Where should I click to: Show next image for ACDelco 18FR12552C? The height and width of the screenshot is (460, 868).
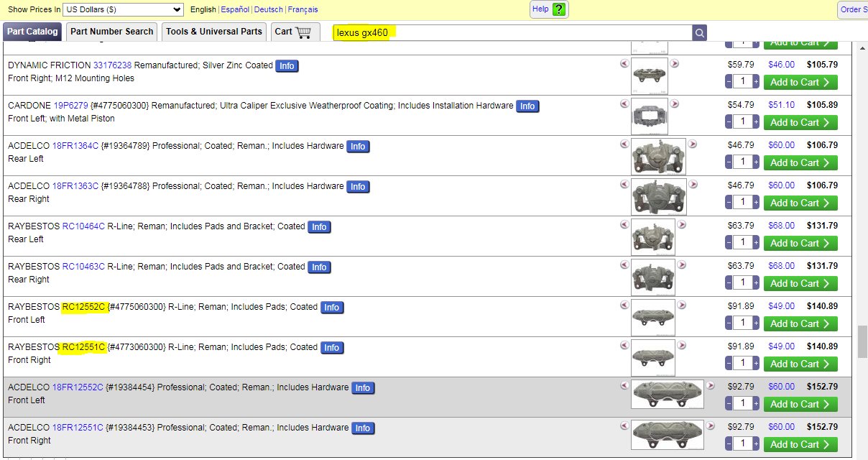[x=710, y=385]
